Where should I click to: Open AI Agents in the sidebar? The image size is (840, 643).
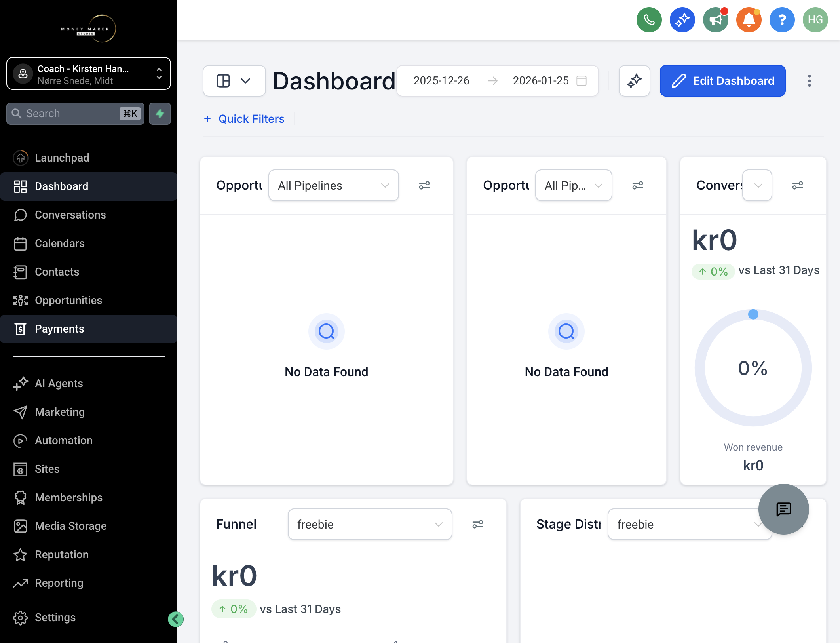click(x=89, y=383)
